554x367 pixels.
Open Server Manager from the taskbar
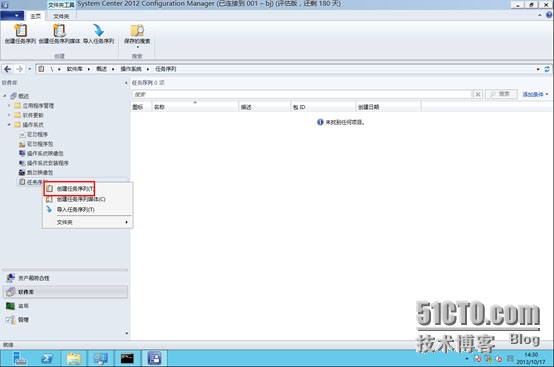tap(19, 359)
